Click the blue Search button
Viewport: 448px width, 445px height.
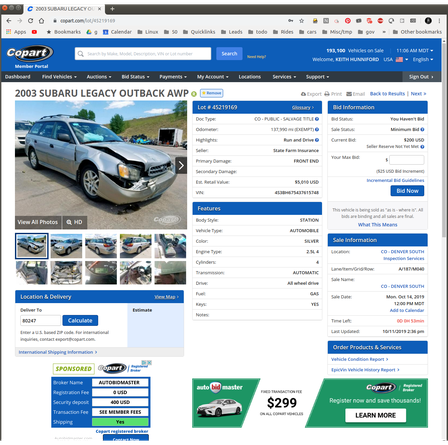229,53
